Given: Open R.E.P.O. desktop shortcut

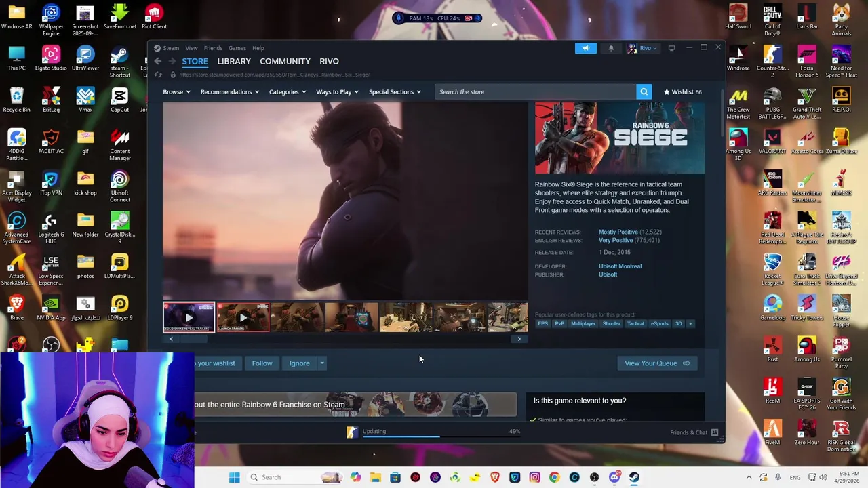Looking at the screenshot, I should [841, 100].
